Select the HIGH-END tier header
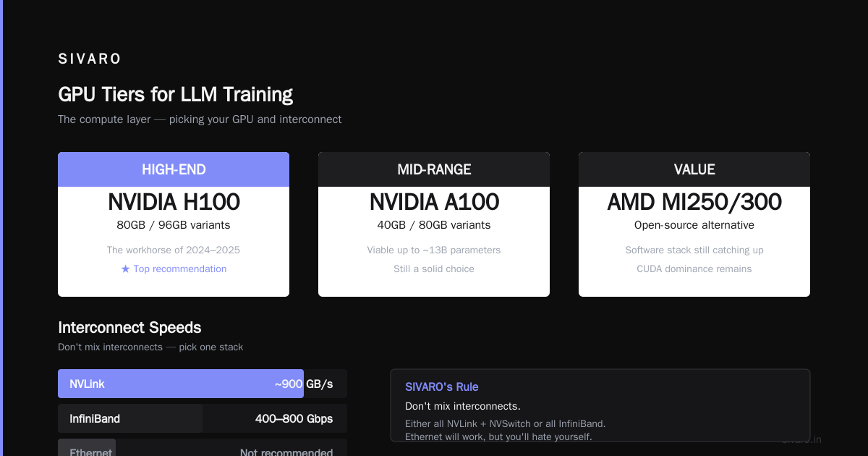This screenshot has width=868, height=456. tap(174, 169)
